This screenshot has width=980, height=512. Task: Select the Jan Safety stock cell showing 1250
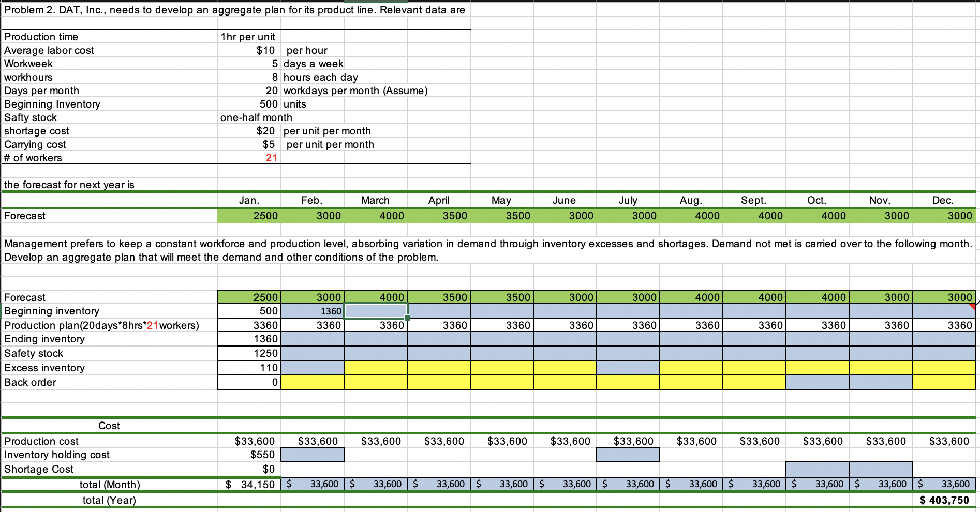249,353
